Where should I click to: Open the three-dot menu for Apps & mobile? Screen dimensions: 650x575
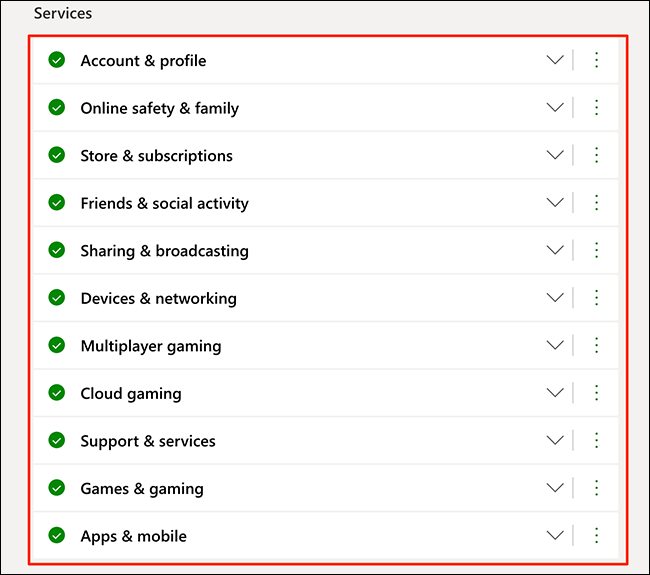597,535
